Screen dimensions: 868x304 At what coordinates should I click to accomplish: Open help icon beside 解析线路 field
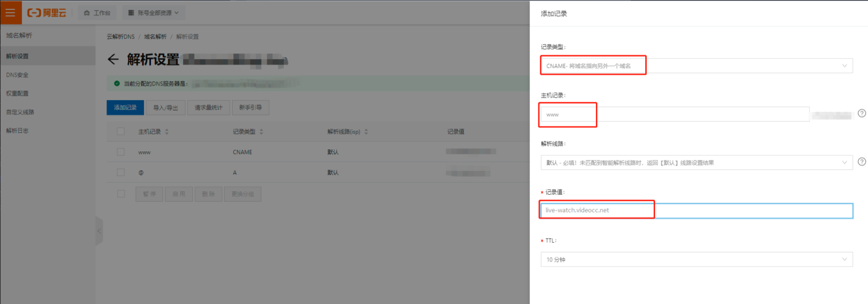(862, 162)
